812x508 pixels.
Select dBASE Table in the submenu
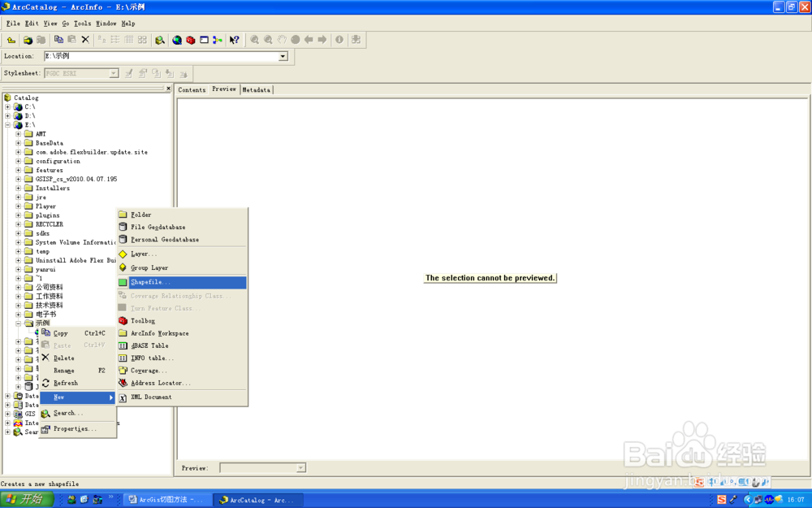tap(182, 345)
